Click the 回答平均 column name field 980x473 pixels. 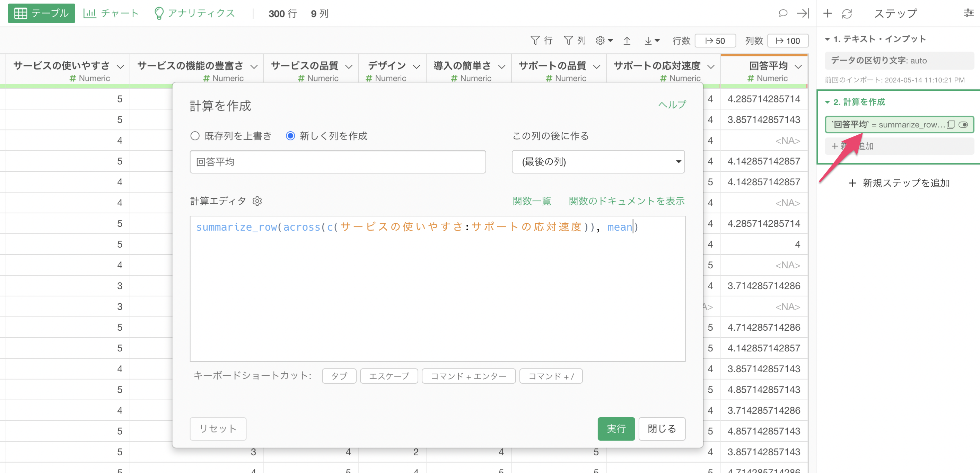338,162
